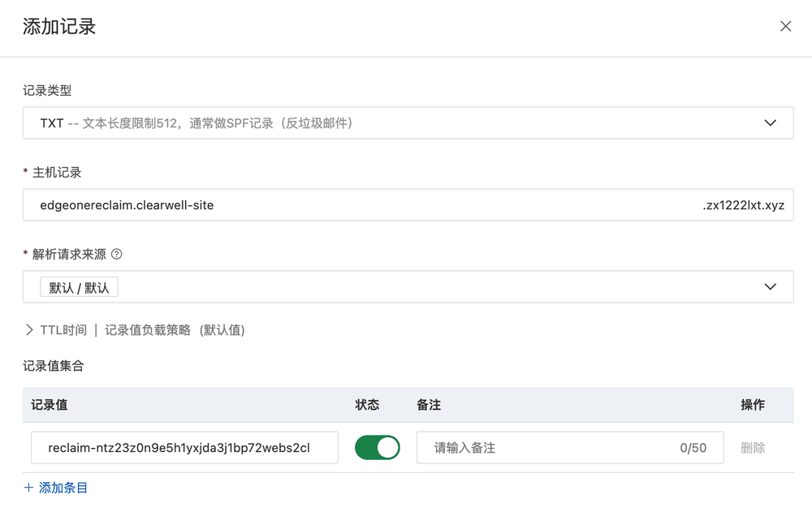Close the 添加记录 dialog
The image size is (812, 512).
(785, 27)
